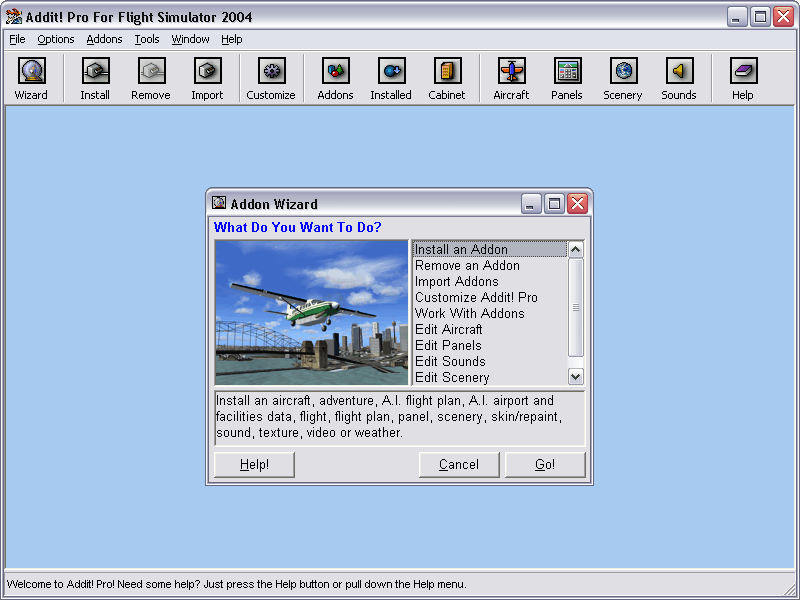
Task: Click the status bar welcome message
Action: [x=236, y=584]
